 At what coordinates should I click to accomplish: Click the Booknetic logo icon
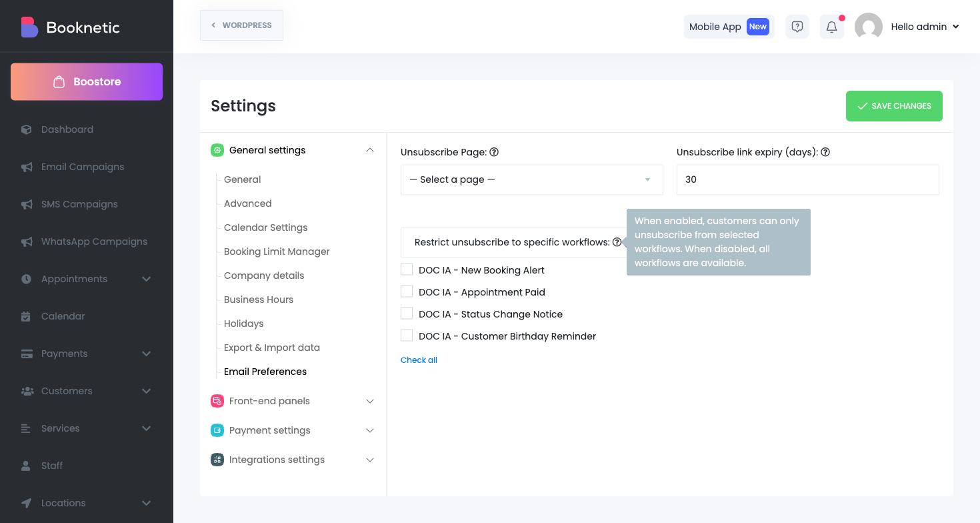point(29,27)
